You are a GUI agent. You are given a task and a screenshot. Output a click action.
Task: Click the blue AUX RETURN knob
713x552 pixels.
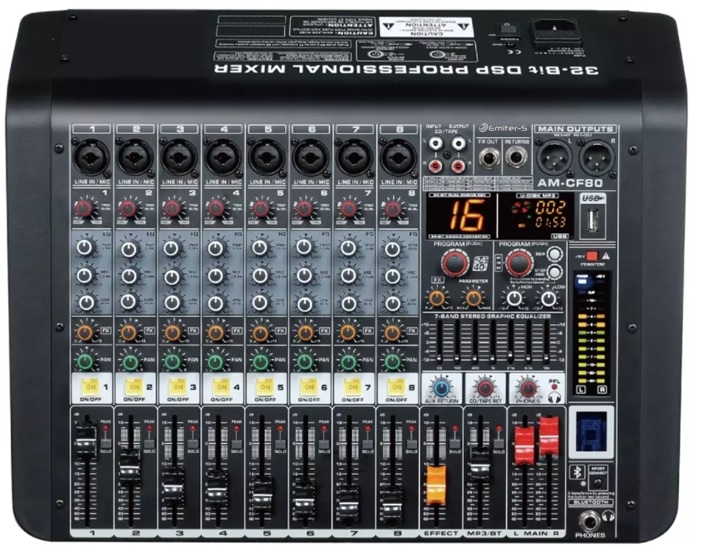439,388
